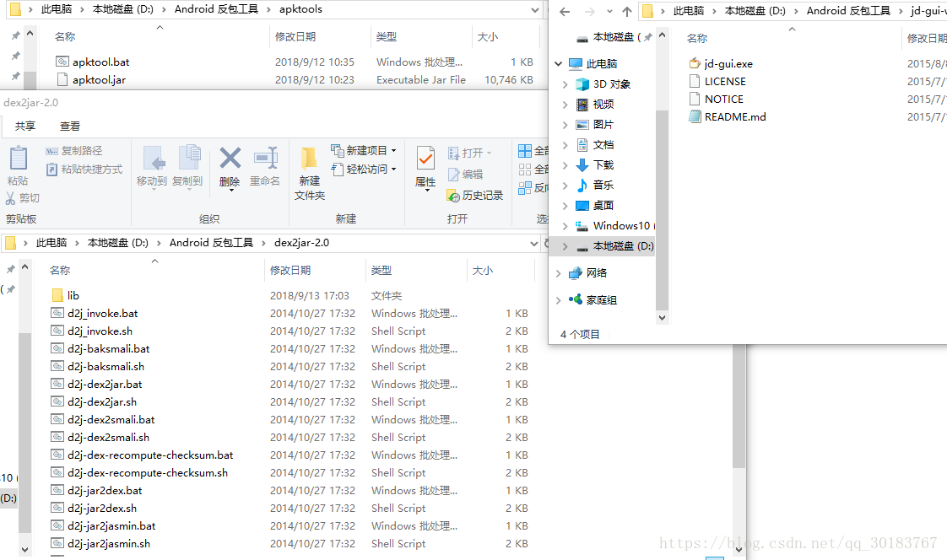Click the Copy path button
This screenshot has height=560, width=947.
73,151
